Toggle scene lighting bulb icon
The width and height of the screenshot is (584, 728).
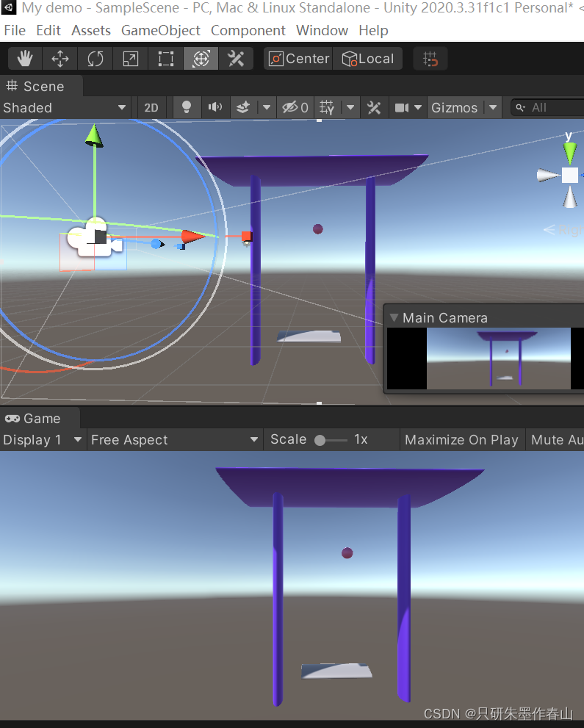(187, 107)
